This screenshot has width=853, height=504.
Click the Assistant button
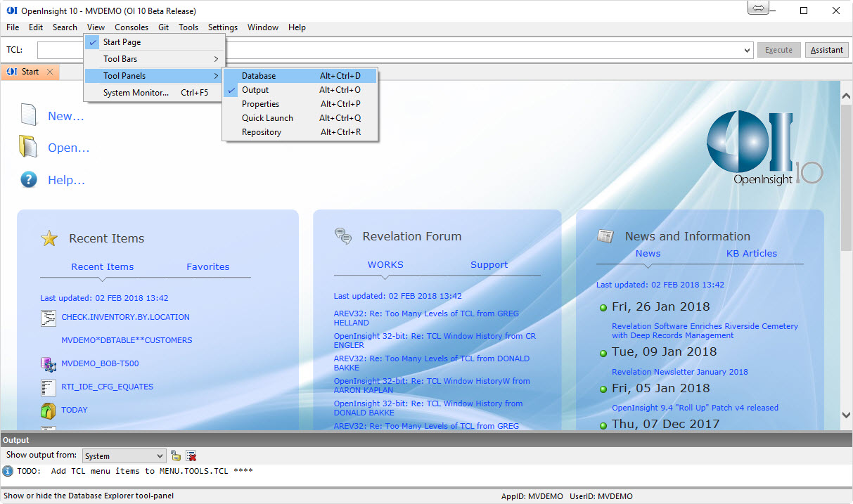pos(827,50)
